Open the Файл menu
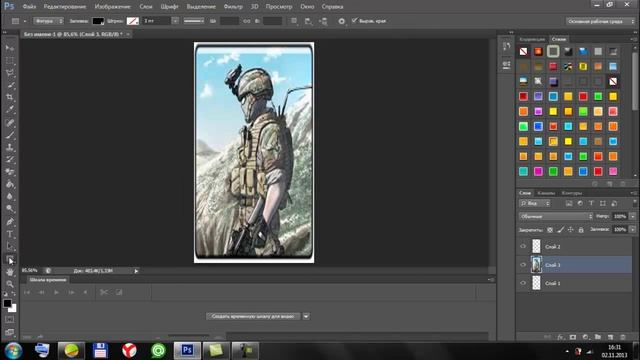This screenshot has width=640, height=360. click(29, 7)
